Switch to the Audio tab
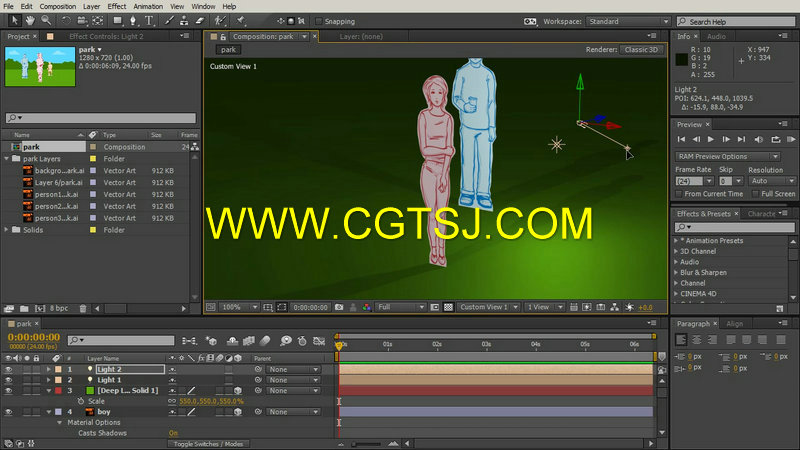Viewport: 800px width, 450px height. [x=716, y=36]
